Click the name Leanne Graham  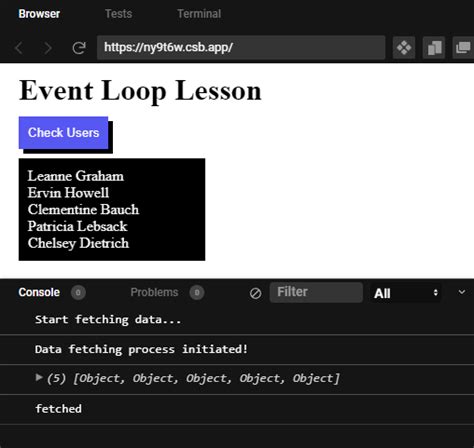[x=76, y=176]
